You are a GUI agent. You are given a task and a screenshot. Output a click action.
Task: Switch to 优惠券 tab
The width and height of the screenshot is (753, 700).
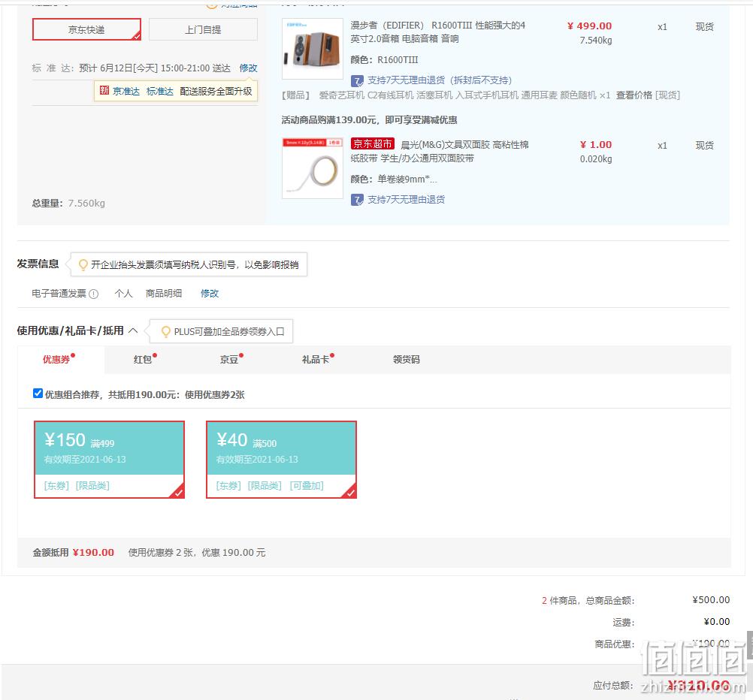pyautogui.click(x=61, y=360)
